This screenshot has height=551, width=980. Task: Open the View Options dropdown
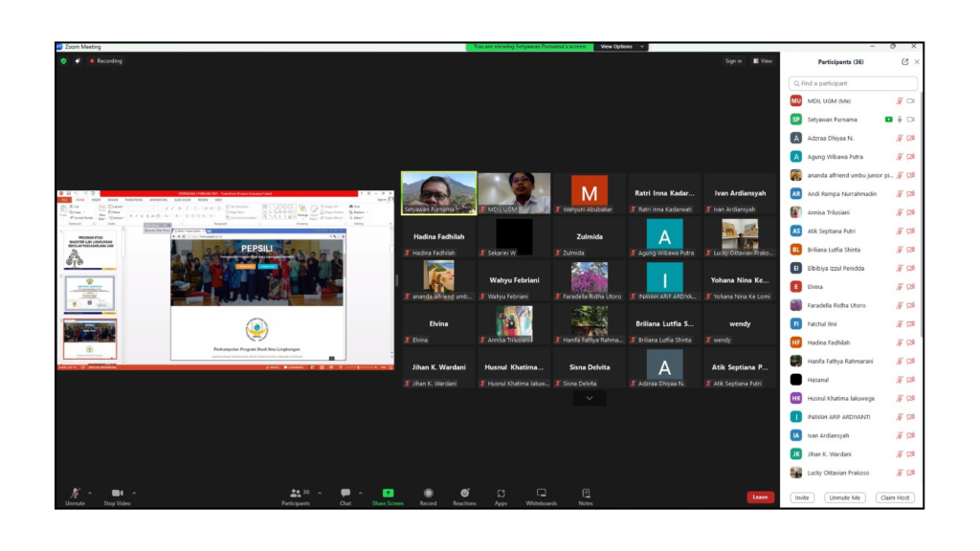[619, 46]
